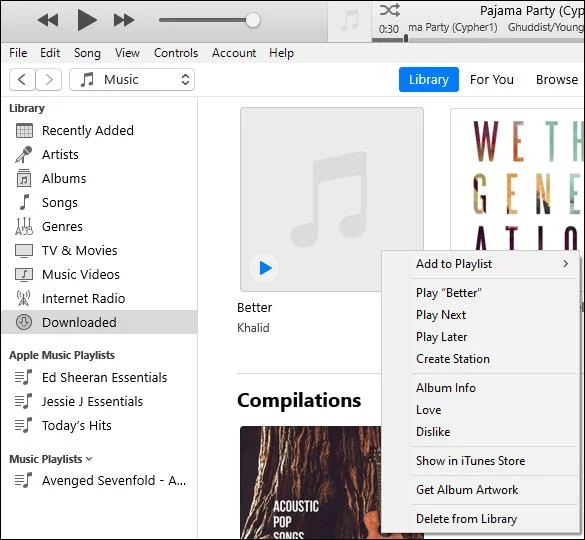
Task: Select Downloaded in the sidebar
Action: tap(99, 322)
